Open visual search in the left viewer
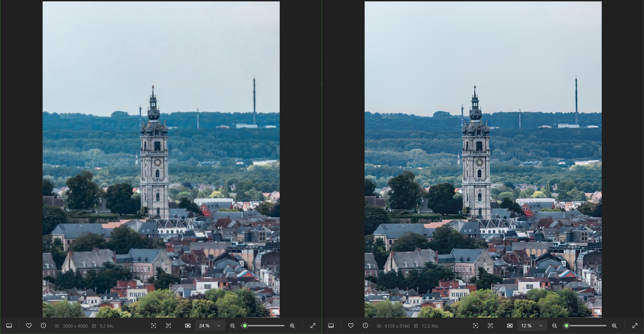The height and width of the screenshot is (334, 644). [154, 326]
